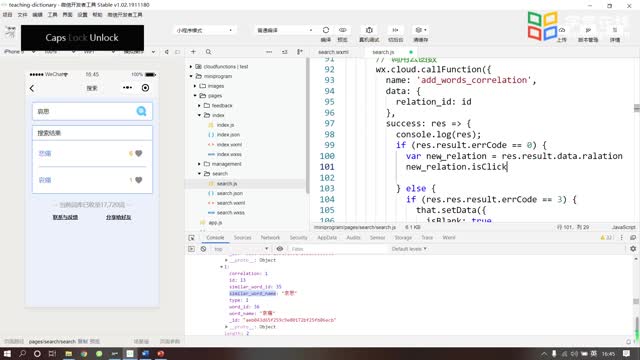
Task: Open the AppData devtools tab
Action: 327,238
